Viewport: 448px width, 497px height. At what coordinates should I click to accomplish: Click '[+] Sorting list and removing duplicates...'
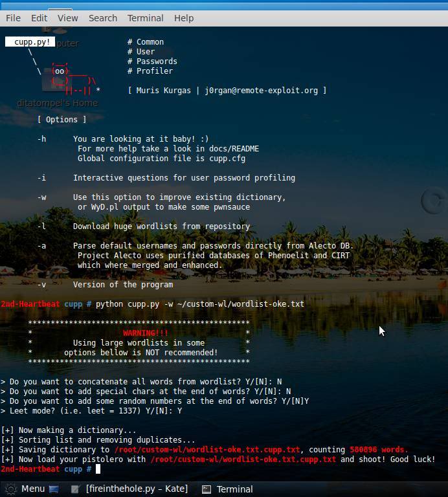(98, 440)
